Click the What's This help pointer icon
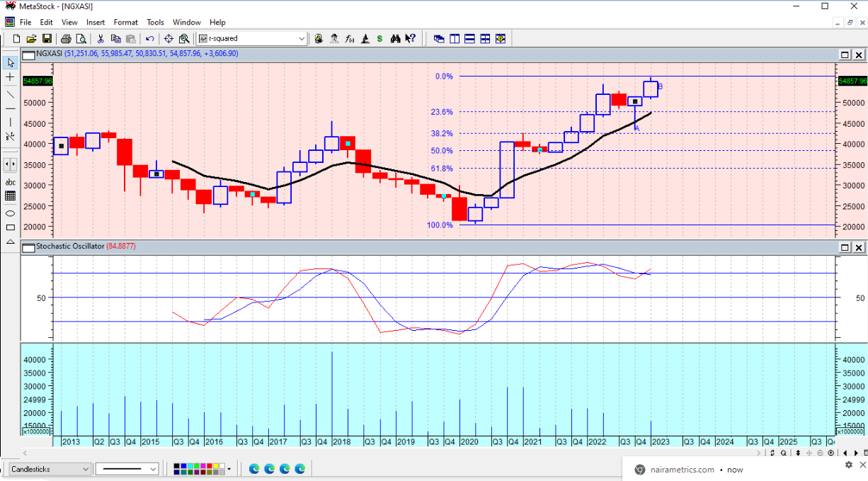868x481 pixels. [411, 38]
